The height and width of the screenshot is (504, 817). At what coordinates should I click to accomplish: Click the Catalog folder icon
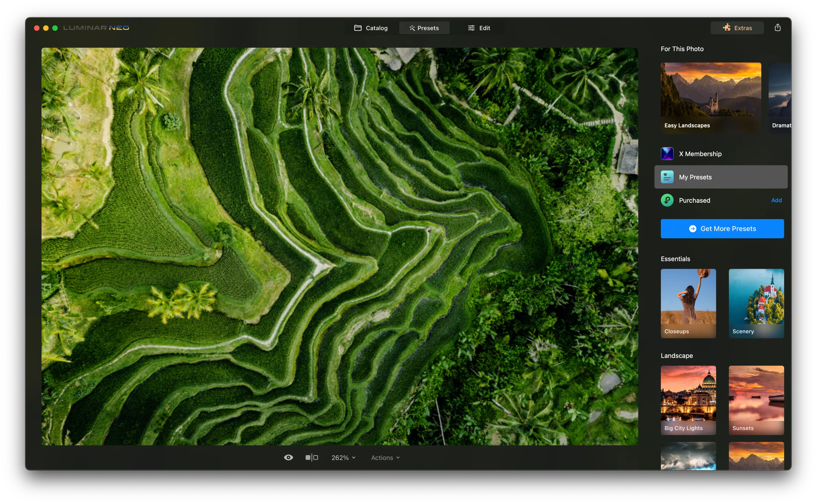(x=358, y=28)
